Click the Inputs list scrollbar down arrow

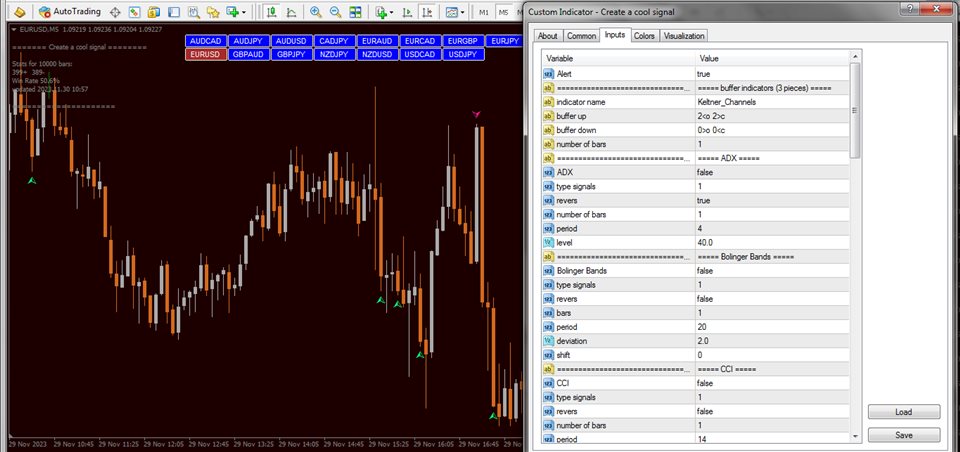click(x=855, y=436)
